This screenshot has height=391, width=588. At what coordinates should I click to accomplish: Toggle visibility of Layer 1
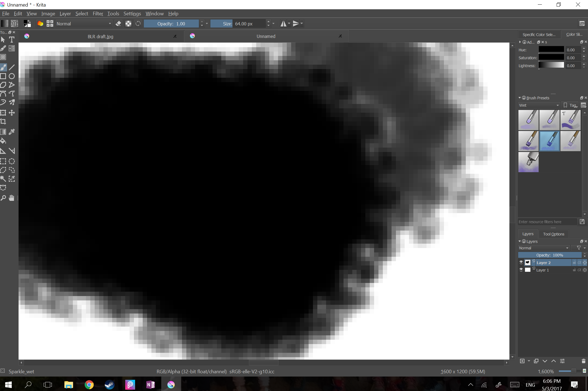(521, 270)
